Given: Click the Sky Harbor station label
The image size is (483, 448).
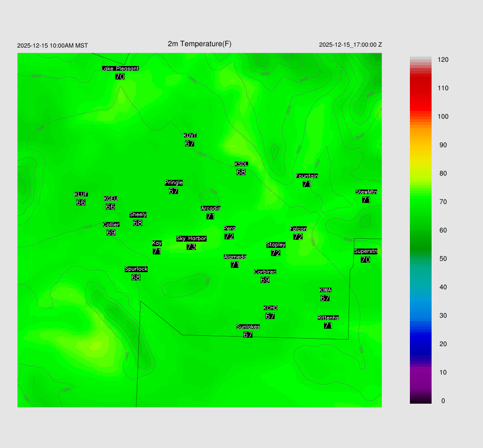Looking at the screenshot, I should coord(191,239).
